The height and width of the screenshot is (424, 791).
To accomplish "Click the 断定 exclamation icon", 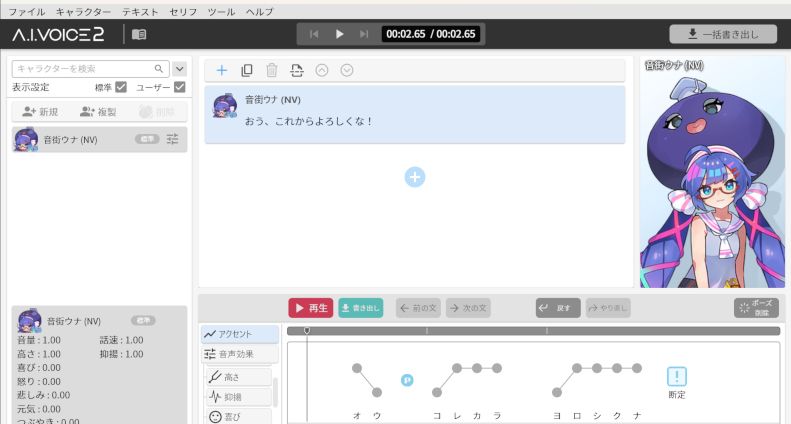I will point(677,377).
